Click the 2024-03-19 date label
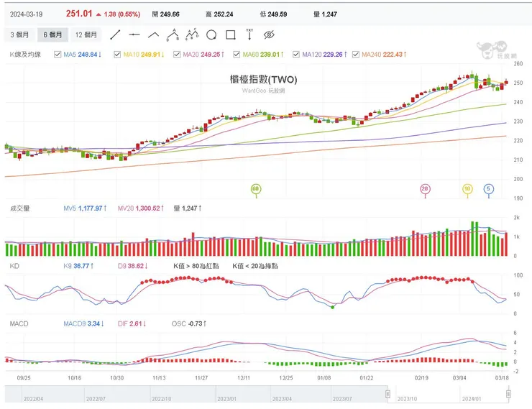 pyautogui.click(x=26, y=14)
